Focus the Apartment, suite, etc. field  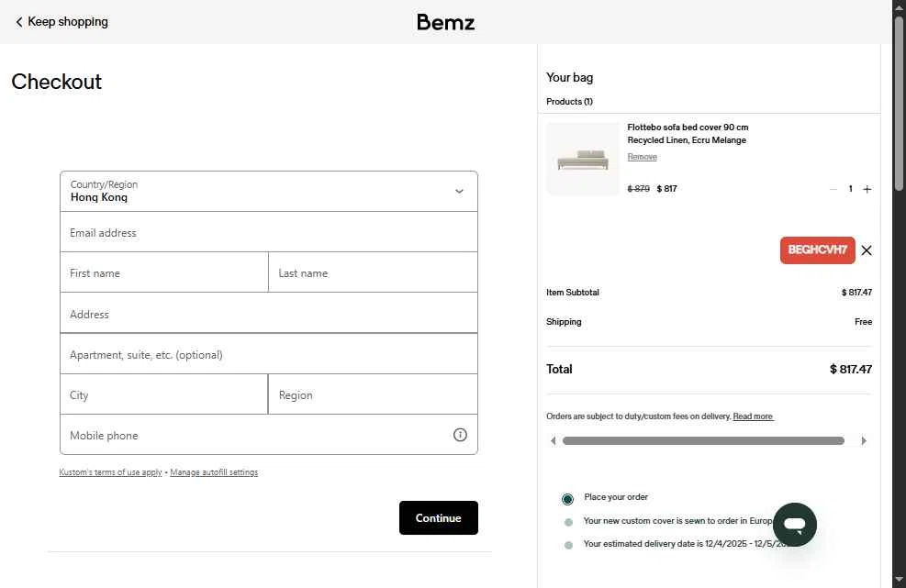[x=269, y=354]
